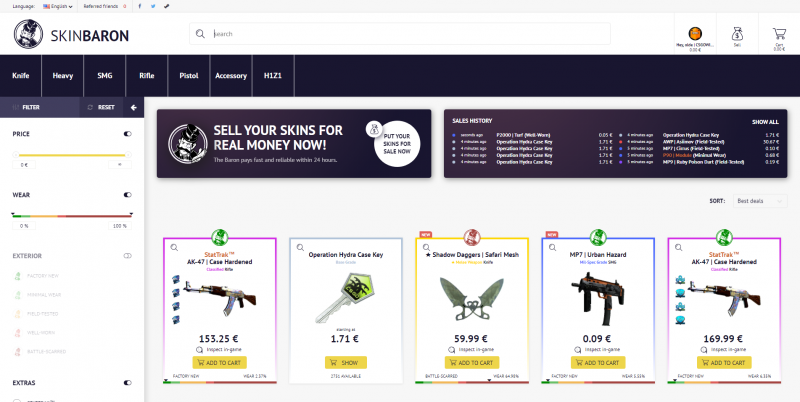The image size is (800, 402).
Task: Click the Twitter icon in top bar
Action: coord(153,6)
